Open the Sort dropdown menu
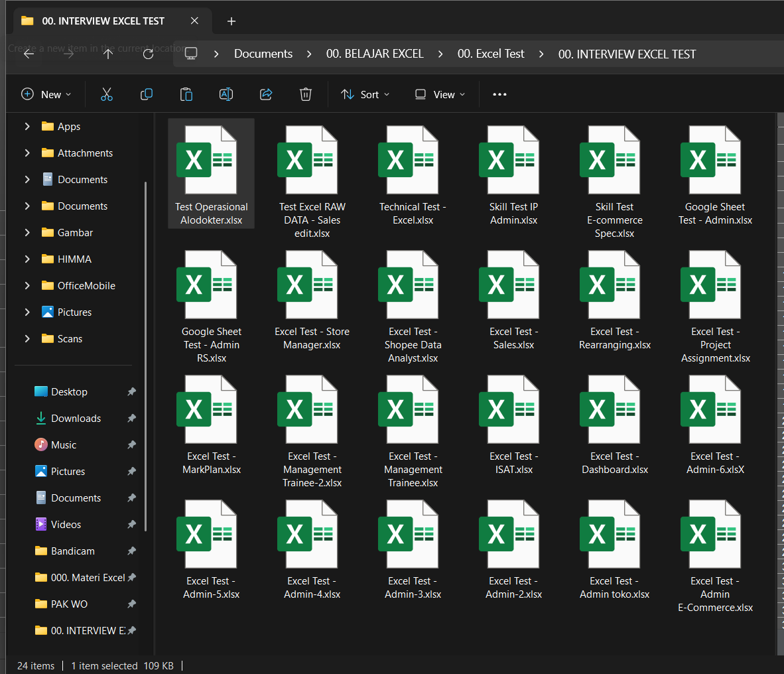784x674 pixels. click(x=365, y=94)
